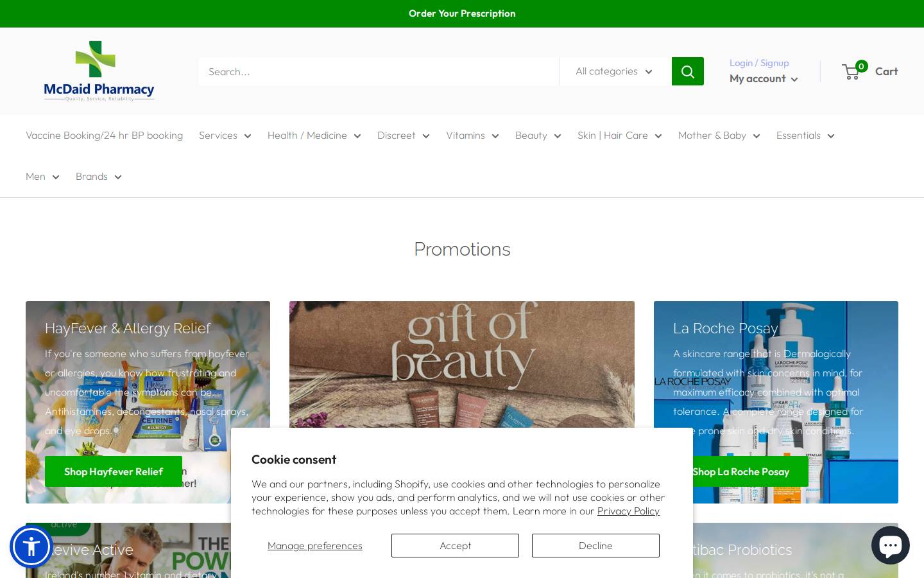
Task: Focus the Search text field
Action: [379, 71]
